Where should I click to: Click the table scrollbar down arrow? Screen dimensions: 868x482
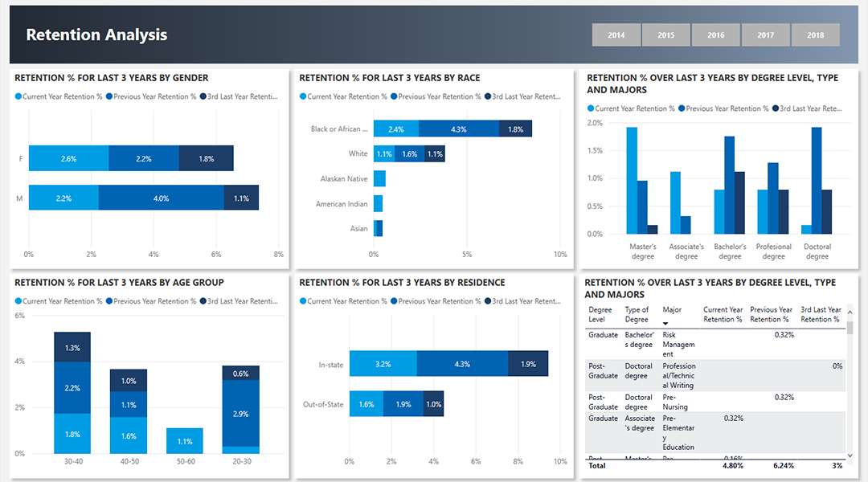coord(850,455)
